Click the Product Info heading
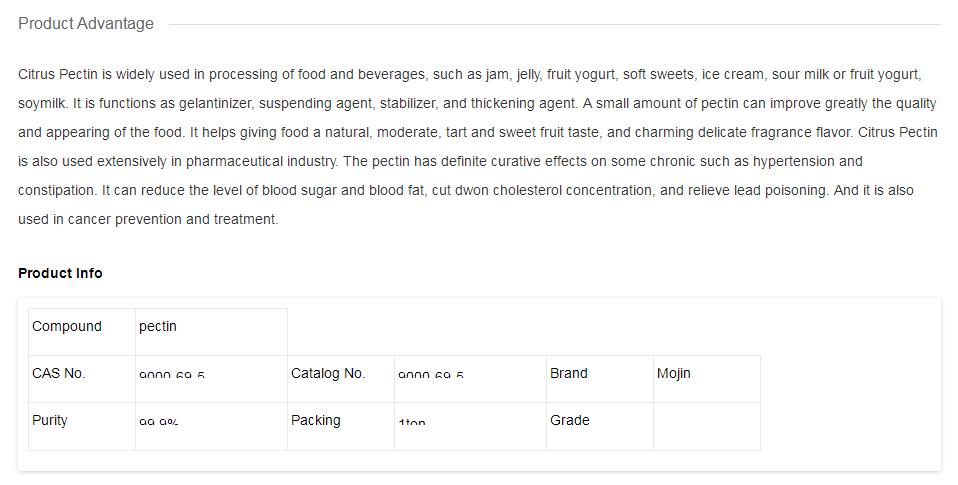The image size is (958, 485). 60,273
